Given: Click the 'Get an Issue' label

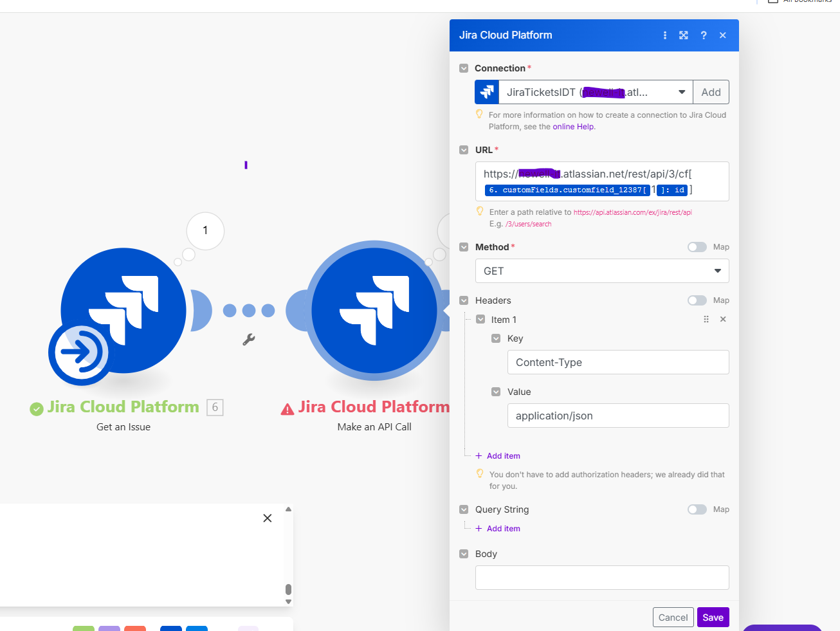Looking at the screenshot, I should (123, 427).
